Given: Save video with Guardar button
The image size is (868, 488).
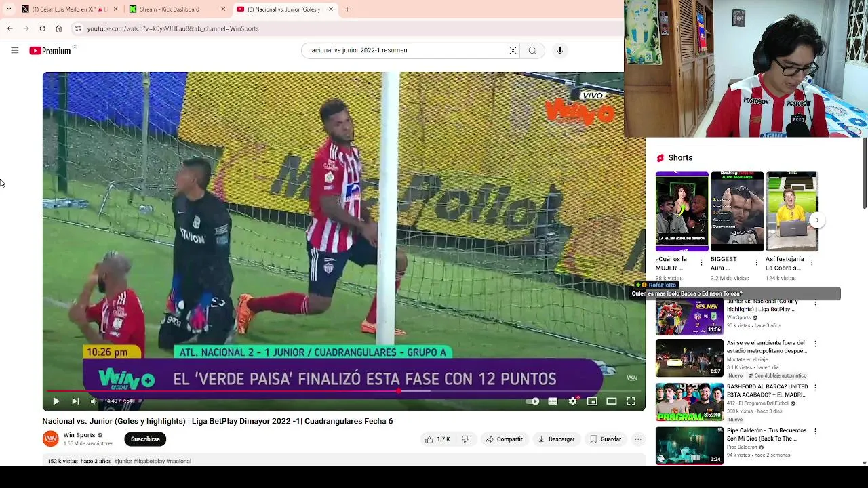Looking at the screenshot, I should tap(606, 439).
